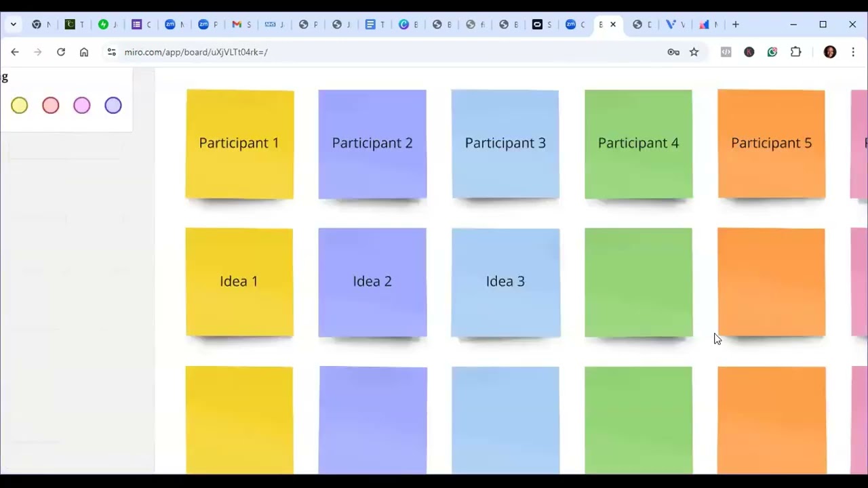Switch to the globe tab right of Miro tab
The width and height of the screenshot is (868, 488).
click(x=642, y=24)
